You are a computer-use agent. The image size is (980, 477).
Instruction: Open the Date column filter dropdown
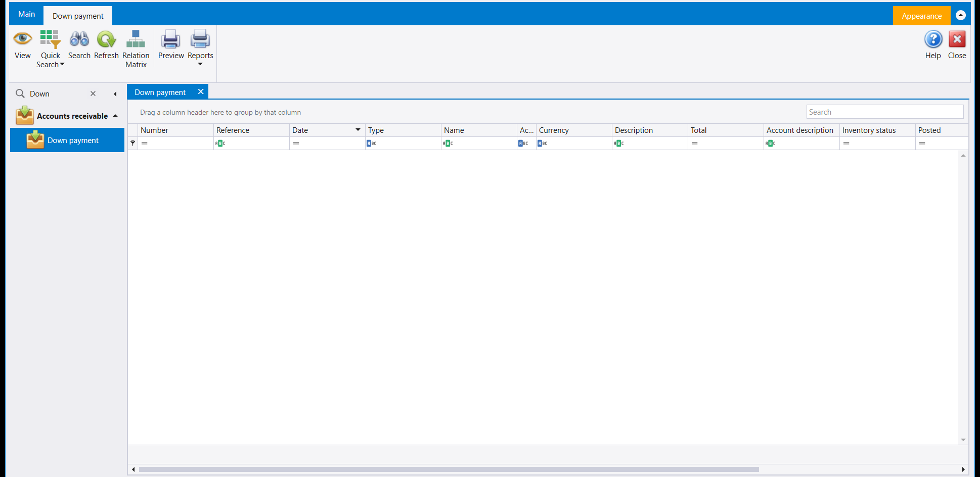pyautogui.click(x=358, y=130)
